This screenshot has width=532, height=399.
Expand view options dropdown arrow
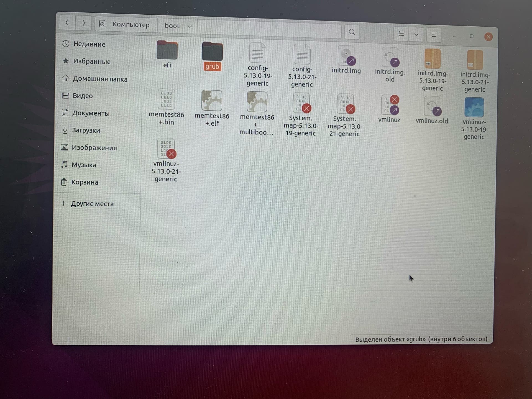pos(416,35)
